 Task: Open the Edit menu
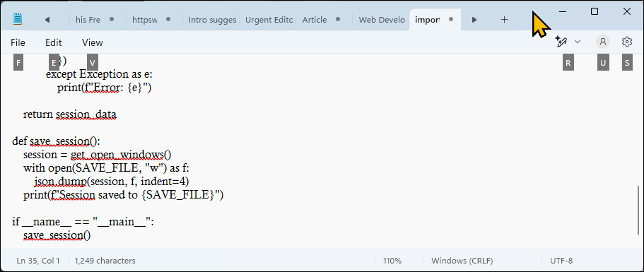54,42
